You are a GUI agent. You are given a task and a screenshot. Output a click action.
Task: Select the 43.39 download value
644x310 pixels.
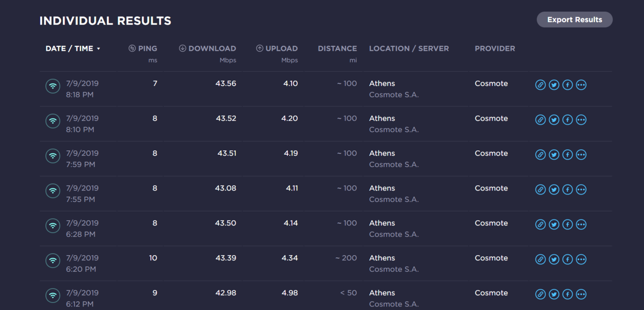click(226, 258)
